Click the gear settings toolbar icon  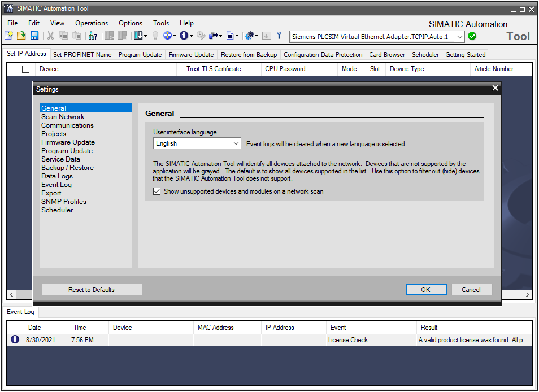pyautogui.click(x=250, y=36)
